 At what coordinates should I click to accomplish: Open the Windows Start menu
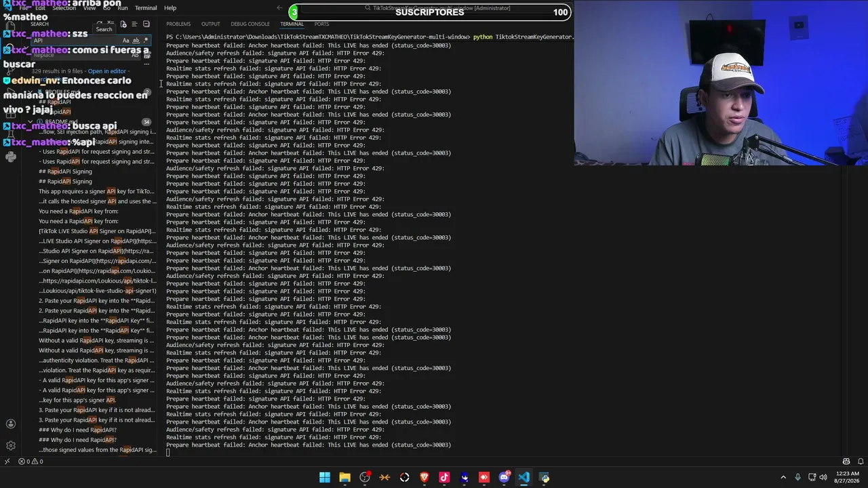click(325, 477)
